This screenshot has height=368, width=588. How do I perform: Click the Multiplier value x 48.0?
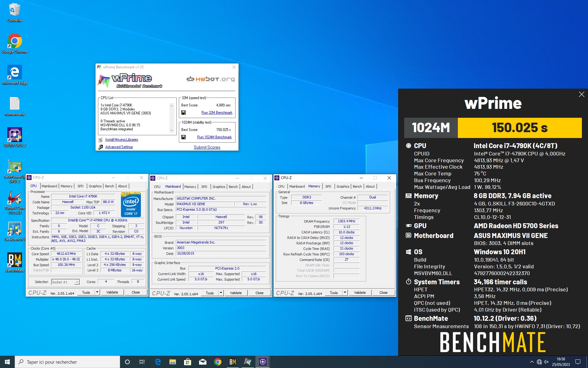[x=66, y=259]
